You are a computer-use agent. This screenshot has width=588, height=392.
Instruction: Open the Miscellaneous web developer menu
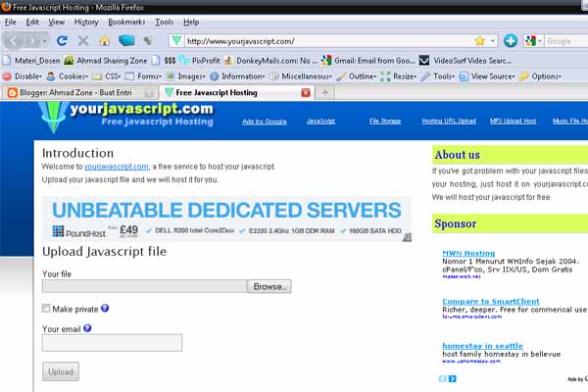[301, 76]
